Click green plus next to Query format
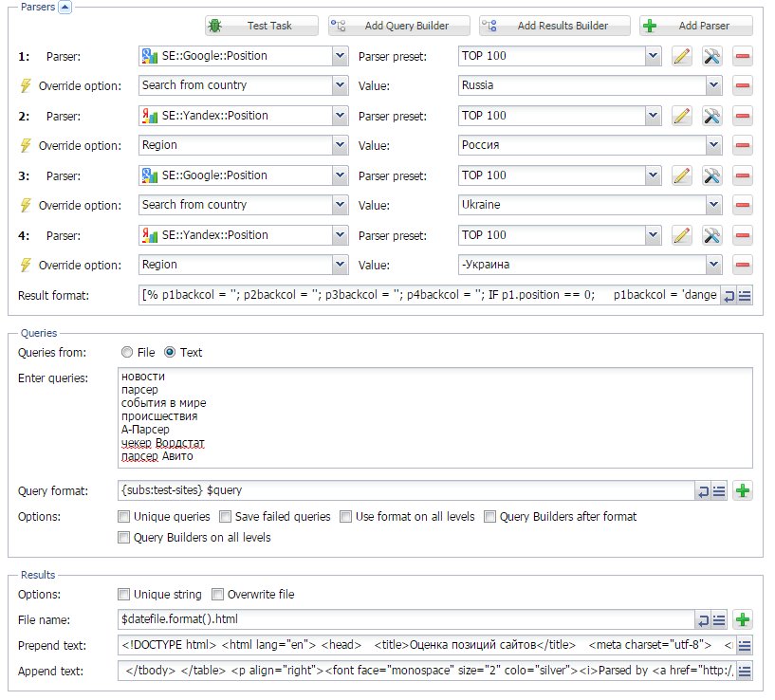This screenshot has width=775, height=700. [743, 490]
